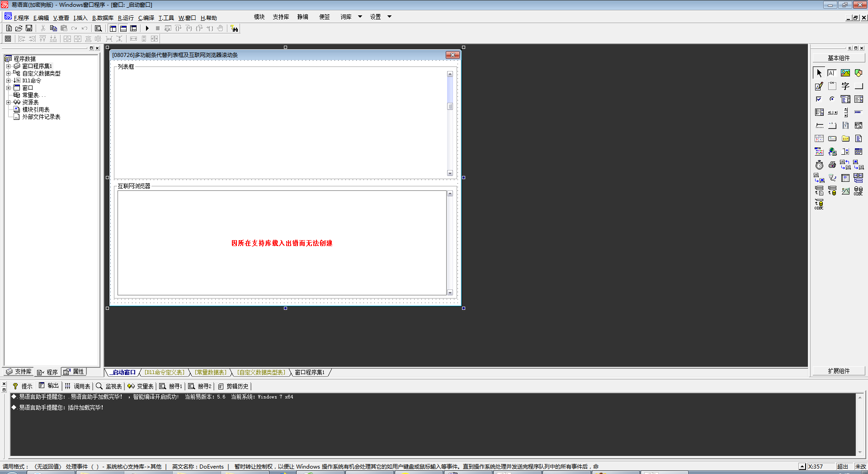The width and height of the screenshot is (868, 474).
Task: Select the Drawing board pencil component icon
Action: pyautogui.click(x=819, y=86)
